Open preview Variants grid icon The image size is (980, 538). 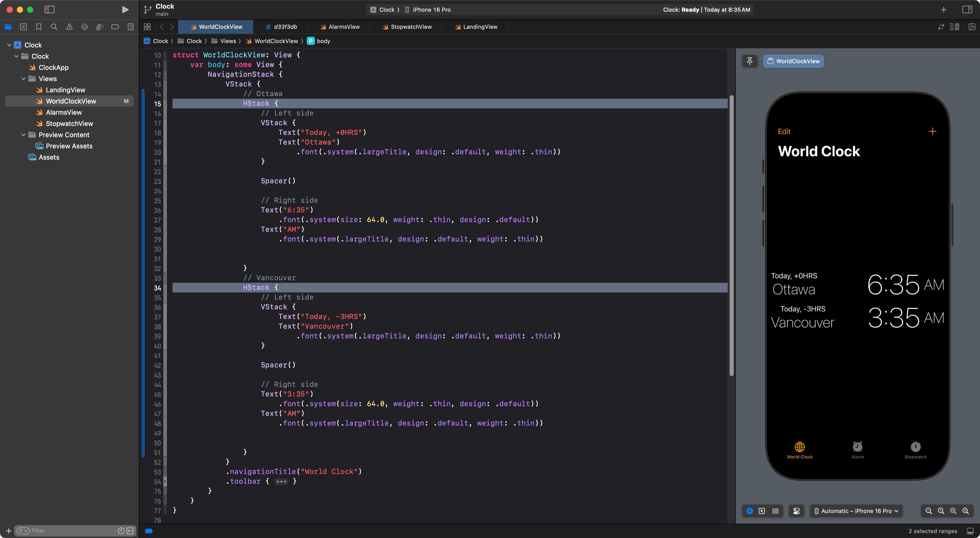pos(775,511)
